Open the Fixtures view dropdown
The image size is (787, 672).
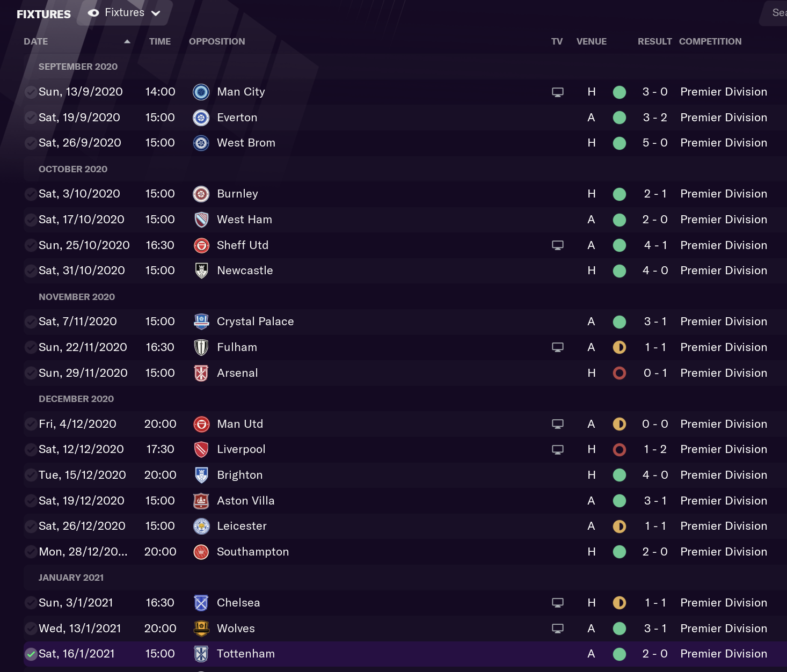(125, 13)
